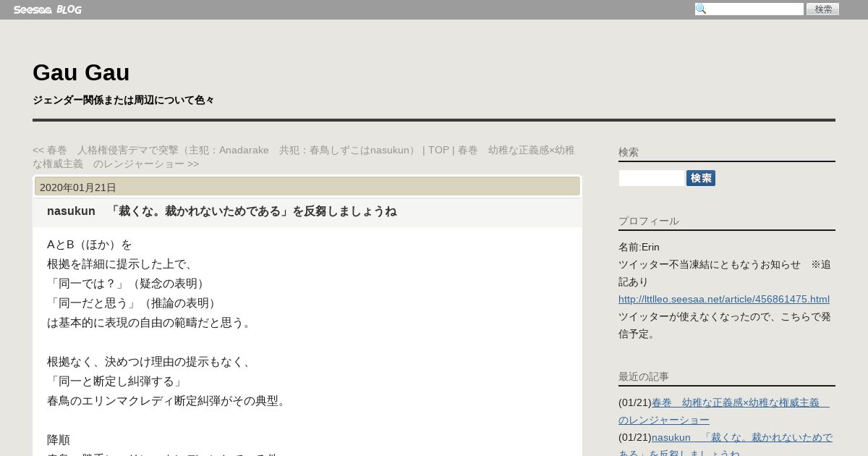Open recent post 春巻 幼稚な正義感×幼稚な権威主義 のレンジャーショー
Screen dimensions: 868x456
724,411
